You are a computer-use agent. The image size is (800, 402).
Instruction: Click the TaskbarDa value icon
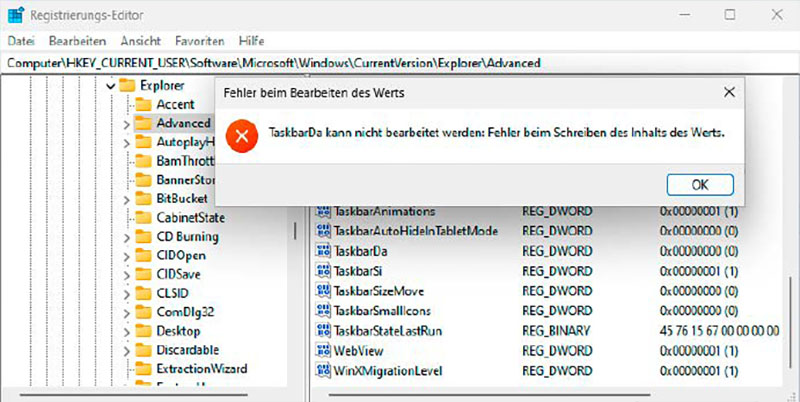click(323, 250)
